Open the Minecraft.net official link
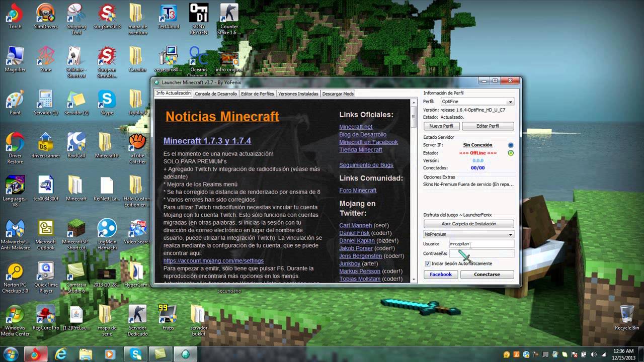The width and height of the screenshot is (644, 362). click(x=356, y=127)
